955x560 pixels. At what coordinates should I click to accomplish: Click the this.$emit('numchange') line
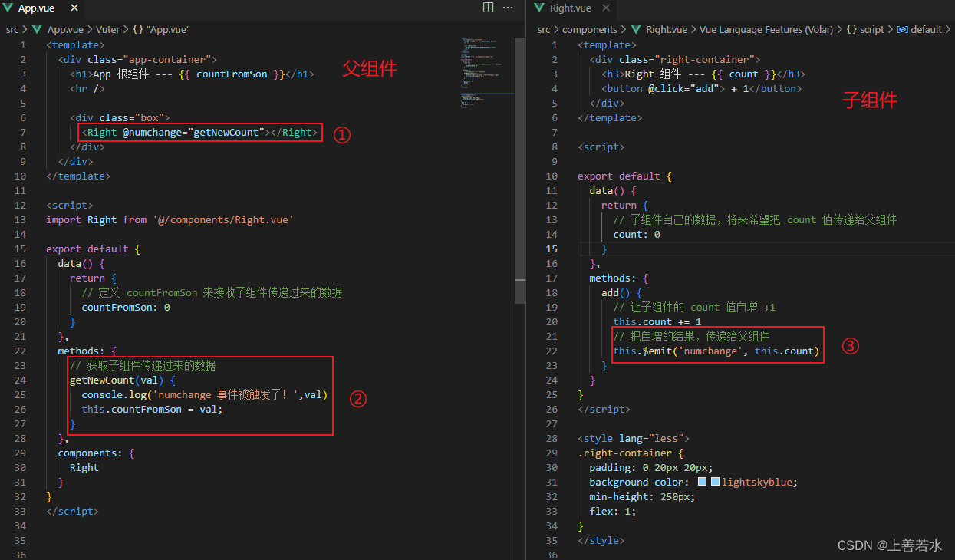(x=716, y=351)
